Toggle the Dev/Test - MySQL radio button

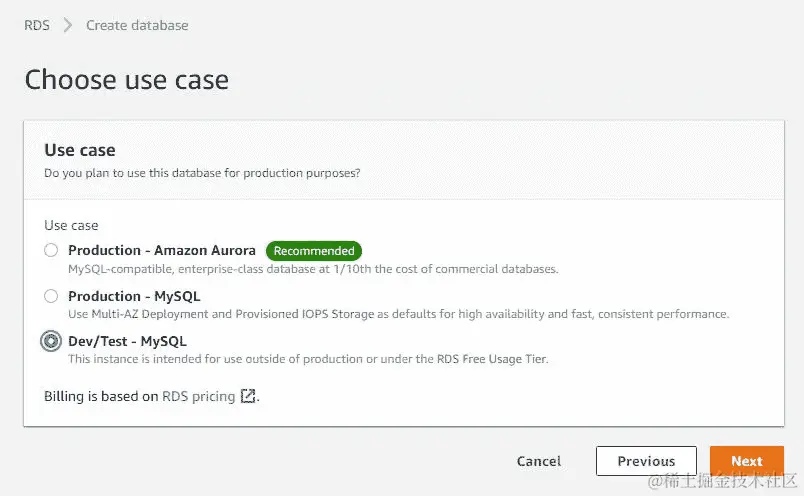coord(51,341)
